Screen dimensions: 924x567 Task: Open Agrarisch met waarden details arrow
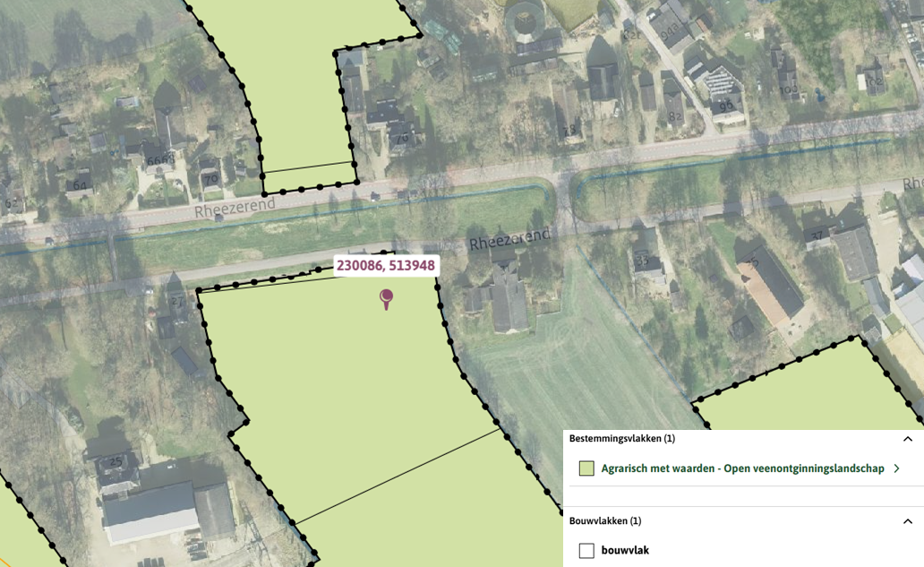tap(897, 468)
